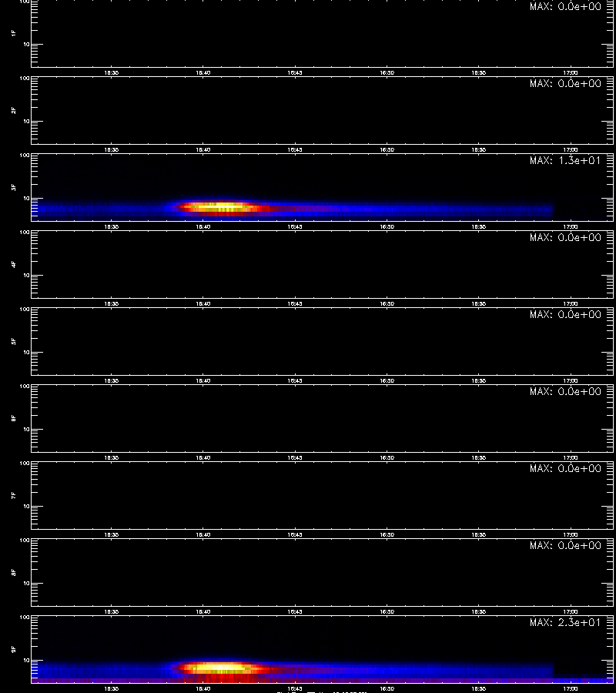Click the 16:45 tick label under the 7F panel
This screenshot has height=693, width=616.
[295, 535]
